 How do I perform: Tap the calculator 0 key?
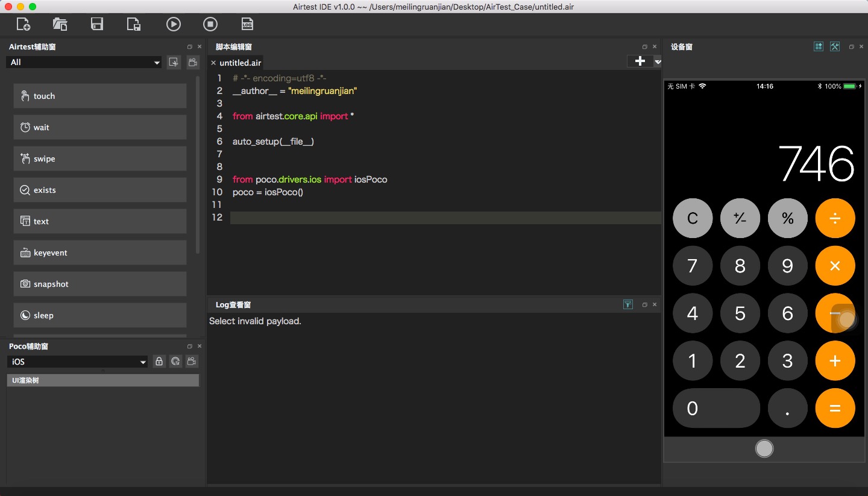pyautogui.click(x=716, y=408)
